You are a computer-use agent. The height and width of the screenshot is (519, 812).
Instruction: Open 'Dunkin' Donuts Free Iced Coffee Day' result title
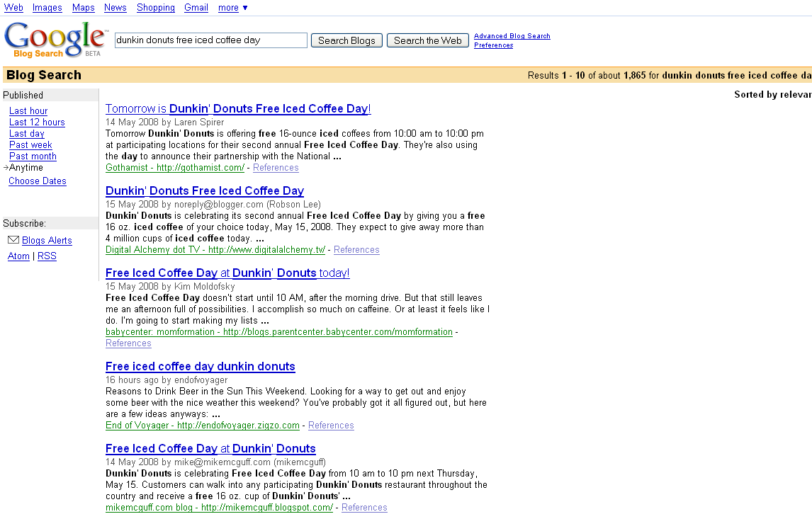pyautogui.click(x=205, y=191)
